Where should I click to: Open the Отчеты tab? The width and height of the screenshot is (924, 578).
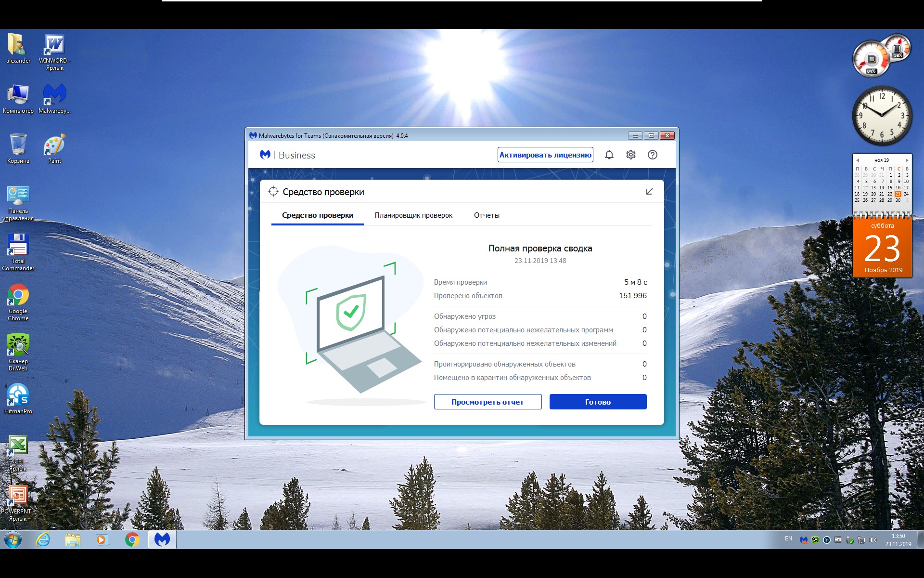pos(487,215)
